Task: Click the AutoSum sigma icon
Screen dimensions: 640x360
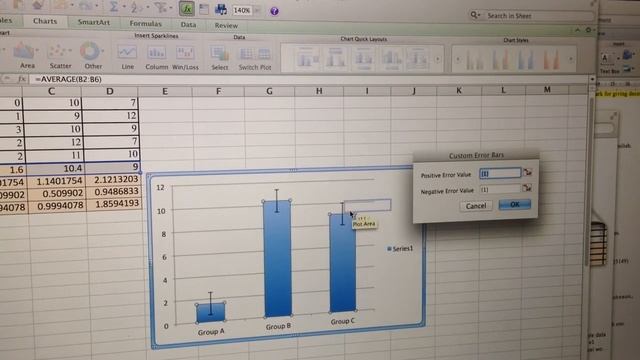Action: pos(114,7)
